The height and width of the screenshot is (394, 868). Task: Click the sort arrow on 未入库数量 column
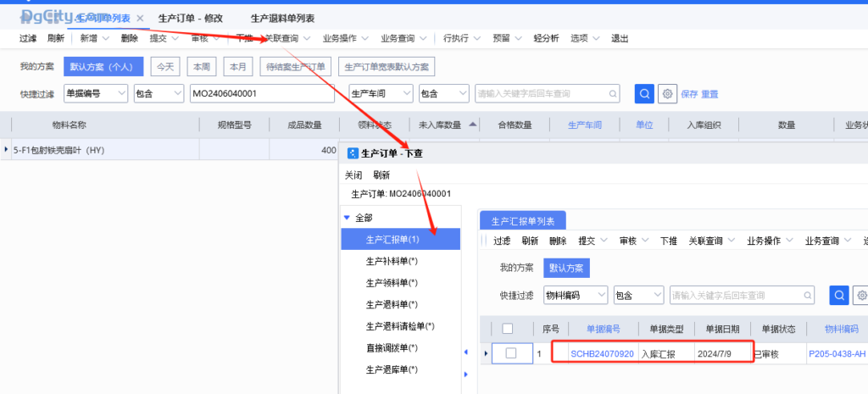pyautogui.click(x=472, y=125)
